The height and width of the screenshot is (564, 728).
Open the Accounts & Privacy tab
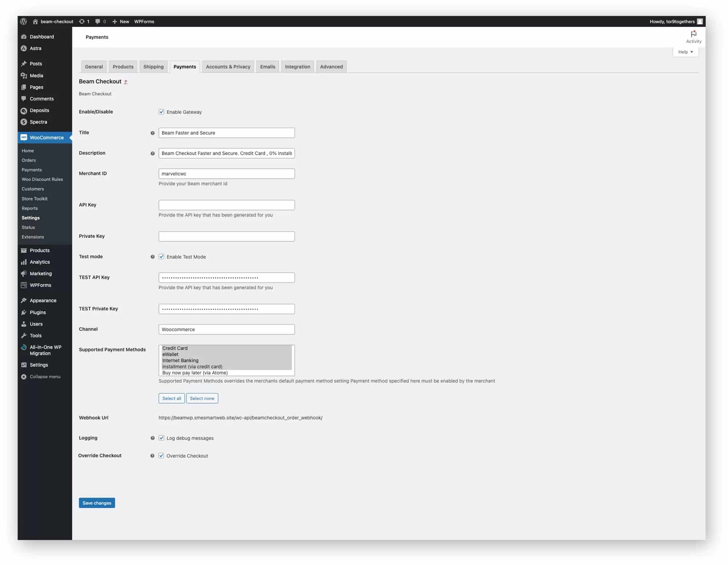[x=228, y=67]
